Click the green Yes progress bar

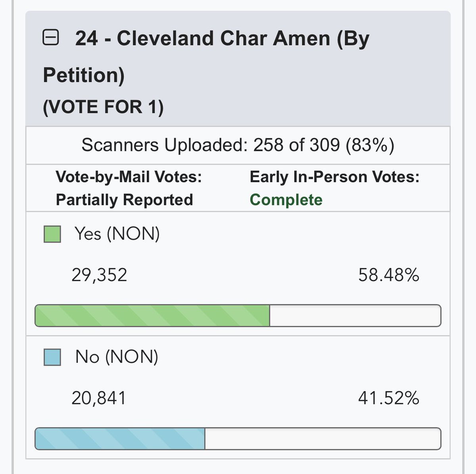click(x=152, y=316)
